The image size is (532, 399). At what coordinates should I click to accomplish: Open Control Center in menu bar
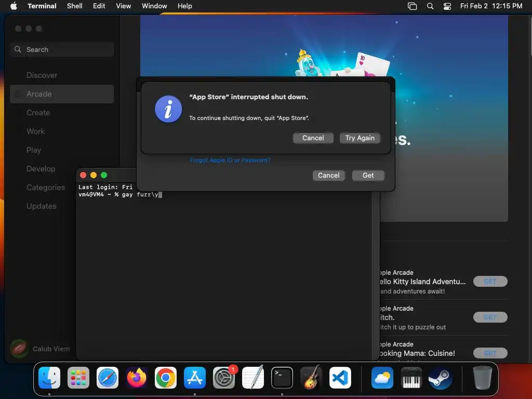tap(447, 6)
